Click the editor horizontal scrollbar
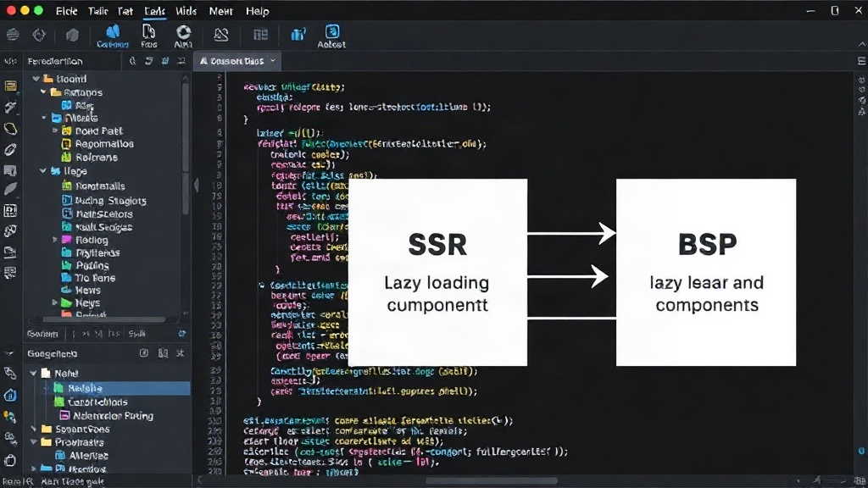The height and width of the screenshot is (488, 868). [491, 480]
